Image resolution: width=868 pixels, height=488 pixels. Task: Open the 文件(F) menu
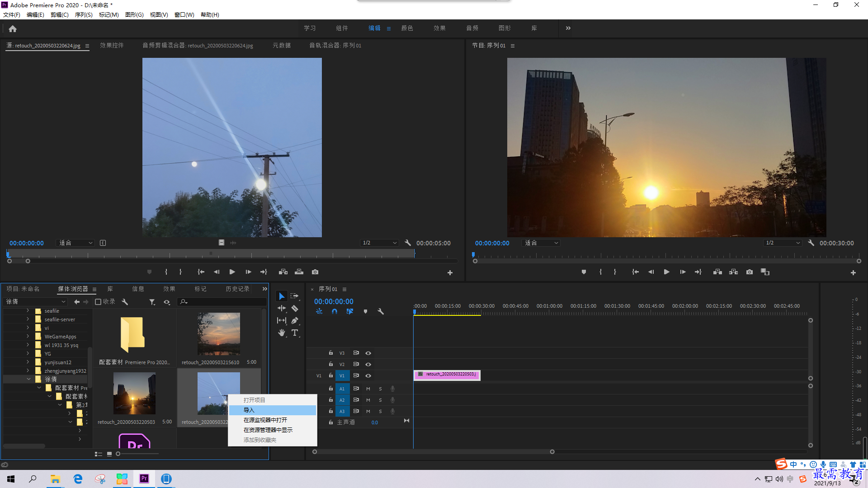pos(12,15)
